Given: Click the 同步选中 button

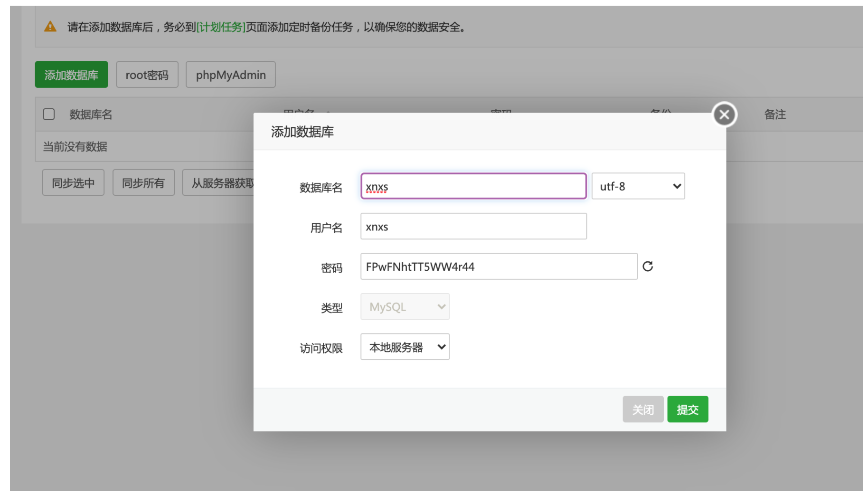Looking at the screenshot, I should 73,182.
